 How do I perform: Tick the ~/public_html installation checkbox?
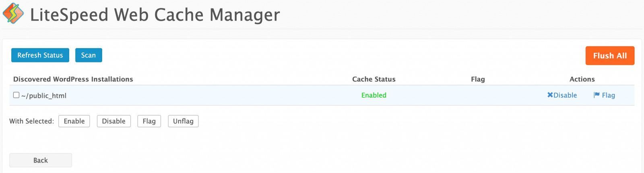click(x=16, y=95)
